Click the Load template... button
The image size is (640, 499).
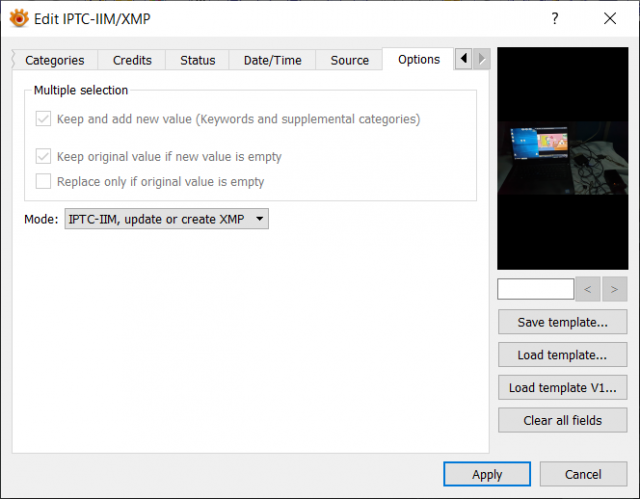pos(562,355)
